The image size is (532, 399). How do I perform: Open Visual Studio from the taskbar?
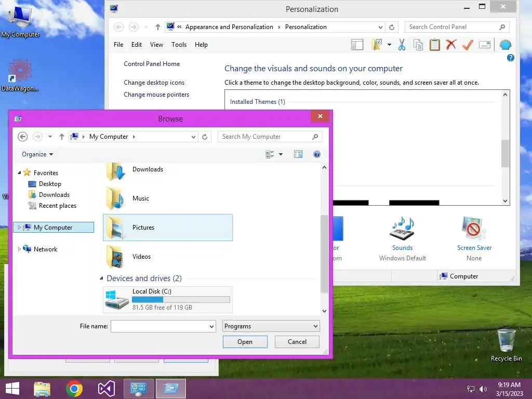[107, 389]
